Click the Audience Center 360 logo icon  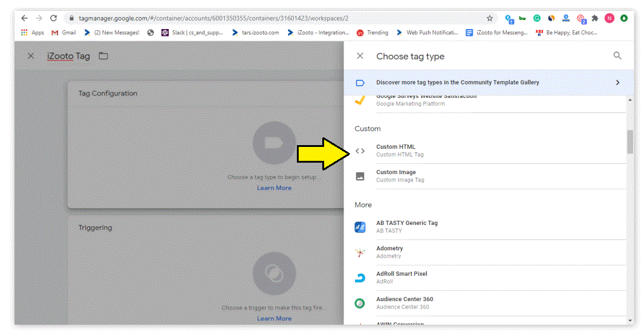(360, 304)
